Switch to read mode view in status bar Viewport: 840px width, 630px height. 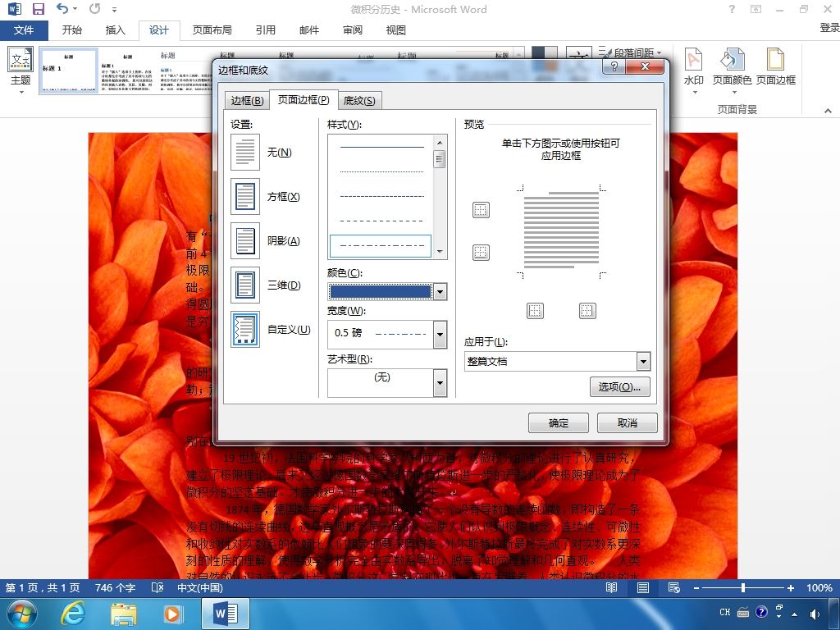point(611,587)
